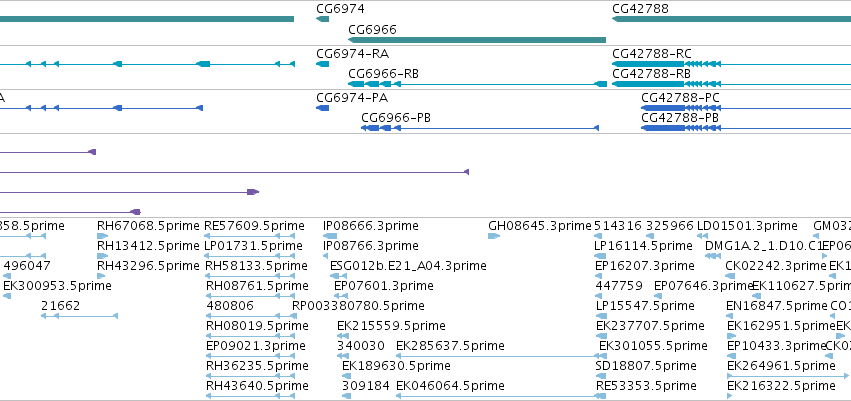The image size is (851, 401).
Task: Select LD01501.3prime EST
Action: coord(747,226)
